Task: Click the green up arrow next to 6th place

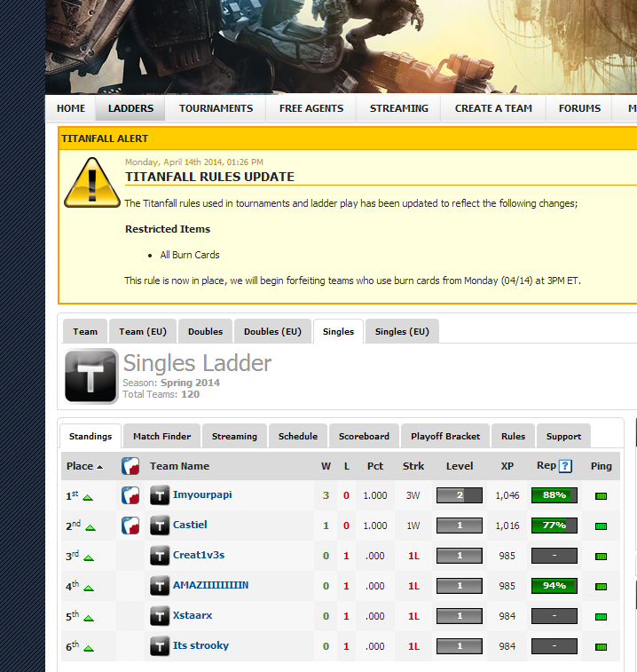Action: (89, 648)
